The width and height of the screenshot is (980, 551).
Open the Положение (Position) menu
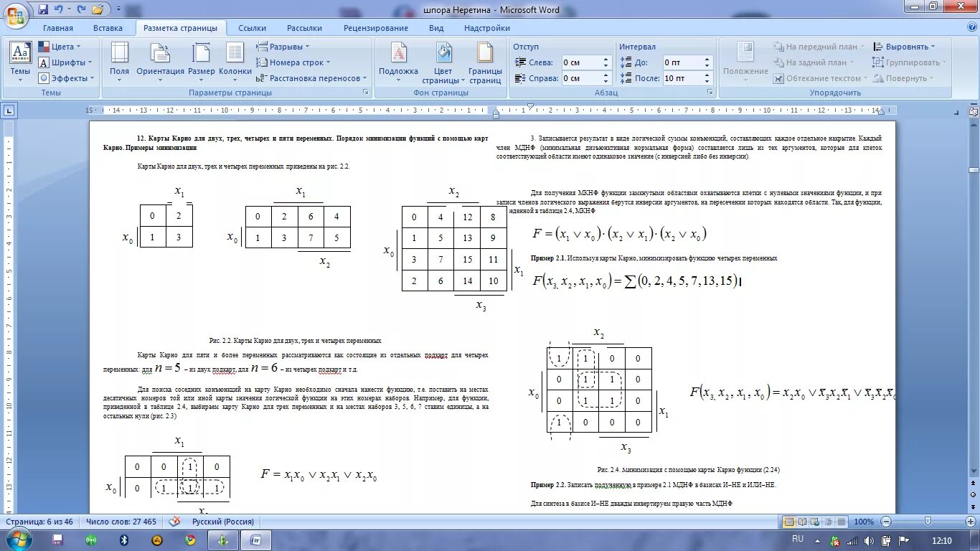[745, 62]
